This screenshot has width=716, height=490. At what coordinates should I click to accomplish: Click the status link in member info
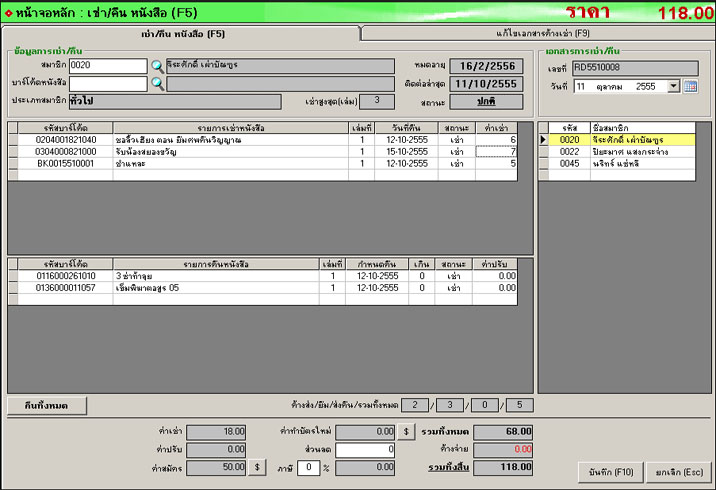tap(486, 101)
